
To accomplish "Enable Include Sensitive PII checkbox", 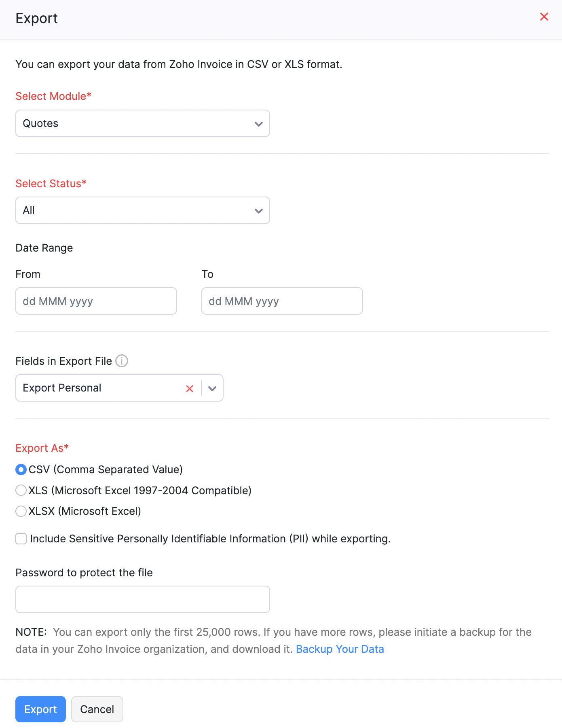I will tap(21, 539).
